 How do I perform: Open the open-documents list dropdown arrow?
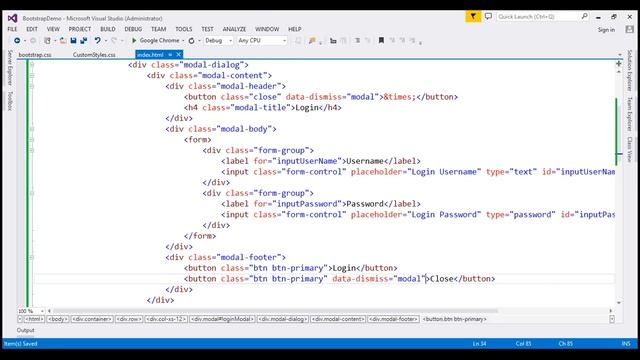pos(620,54)
